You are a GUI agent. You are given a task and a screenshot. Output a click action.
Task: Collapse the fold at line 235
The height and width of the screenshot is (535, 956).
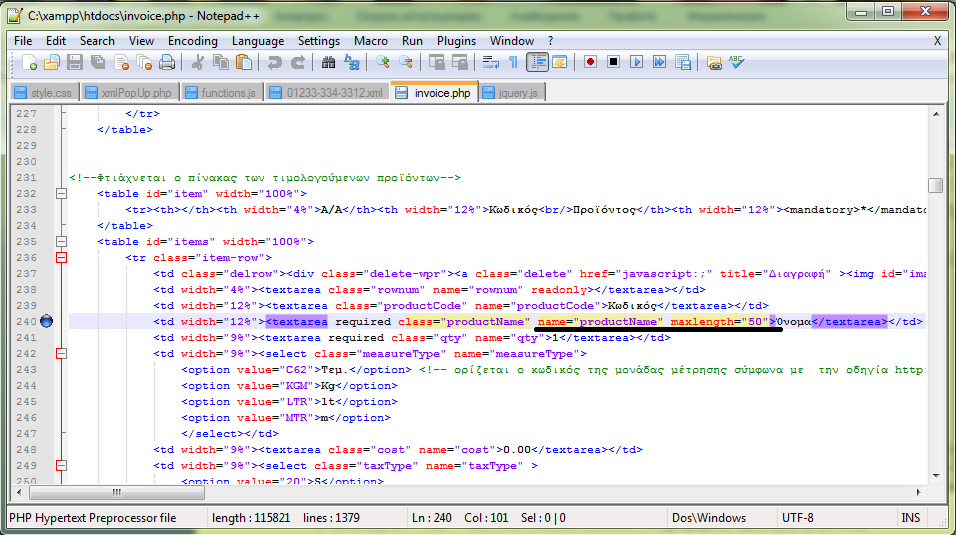[62, 242]
